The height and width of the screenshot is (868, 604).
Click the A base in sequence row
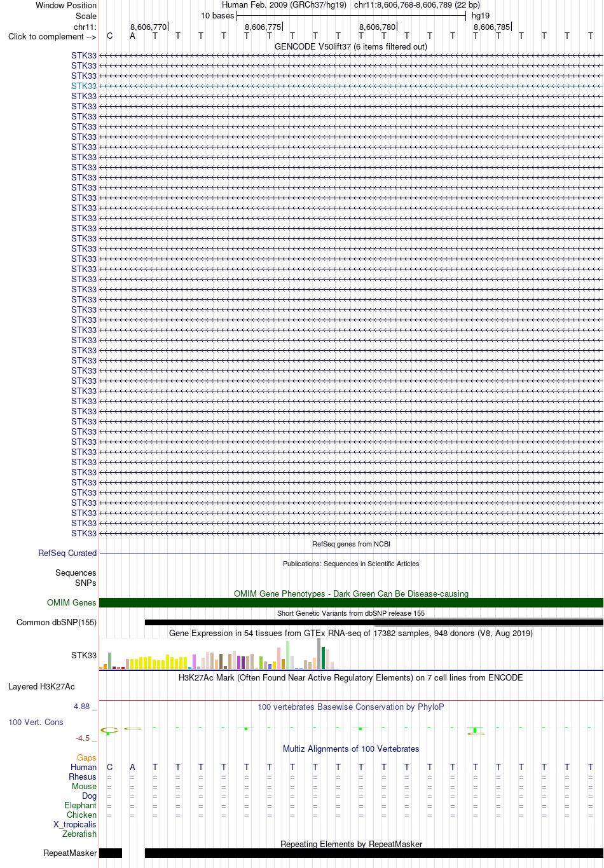click(132, 36)
